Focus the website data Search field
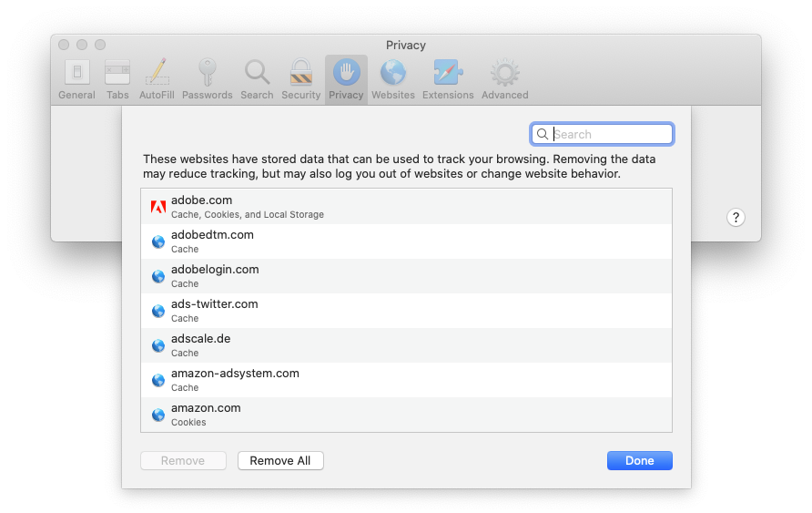The width and height of the screenshot is (812, 513). tap(602, 134)
